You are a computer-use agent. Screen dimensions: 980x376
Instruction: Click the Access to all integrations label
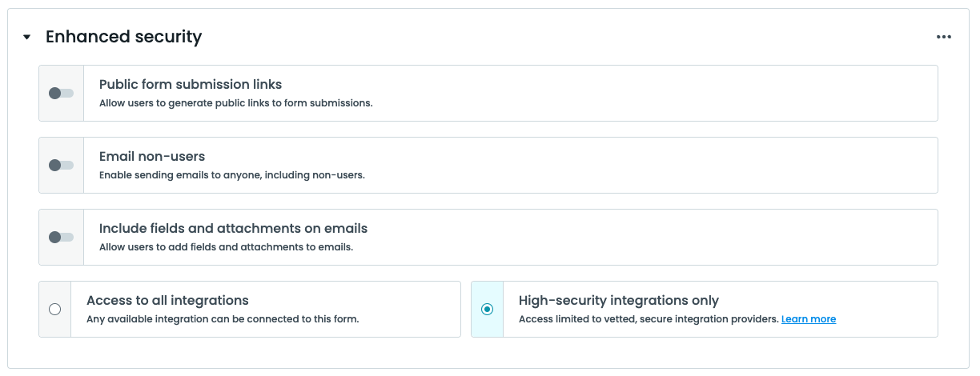pyautogui.click(x=167, y=301)
